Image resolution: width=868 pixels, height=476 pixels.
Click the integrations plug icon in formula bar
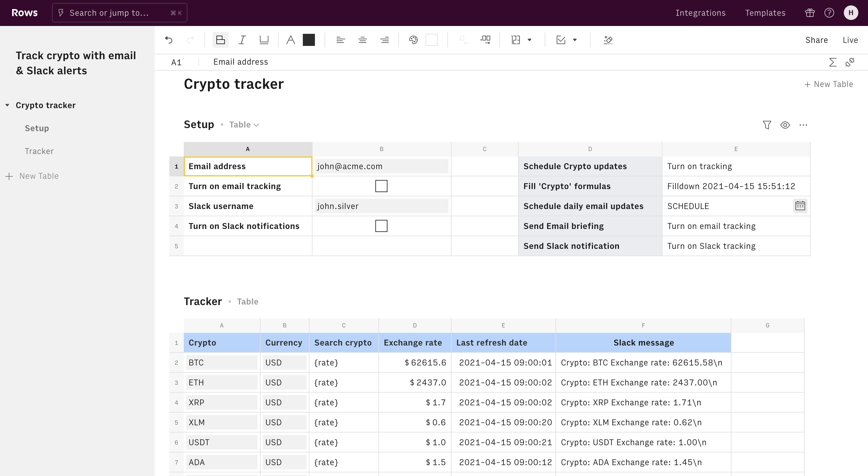pyautogui.click(x=850, y=62)
